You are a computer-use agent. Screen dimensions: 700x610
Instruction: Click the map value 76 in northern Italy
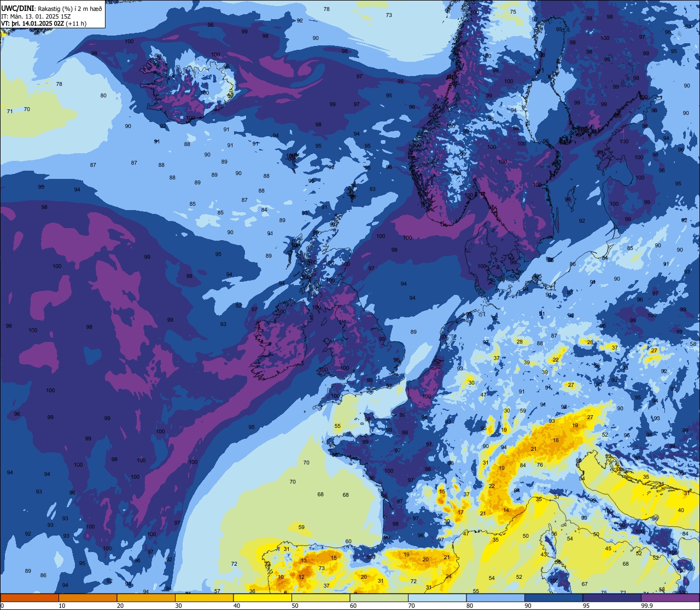pyautogui.click(x=540, y=465)
